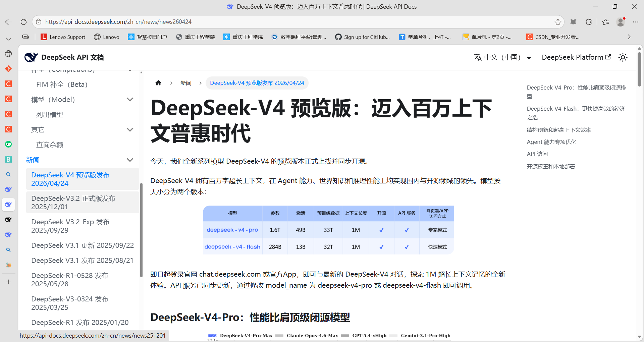This screenshot has height=342, width=644.
Task: Open the Lenovo globe bookmark
Action: 107,37
